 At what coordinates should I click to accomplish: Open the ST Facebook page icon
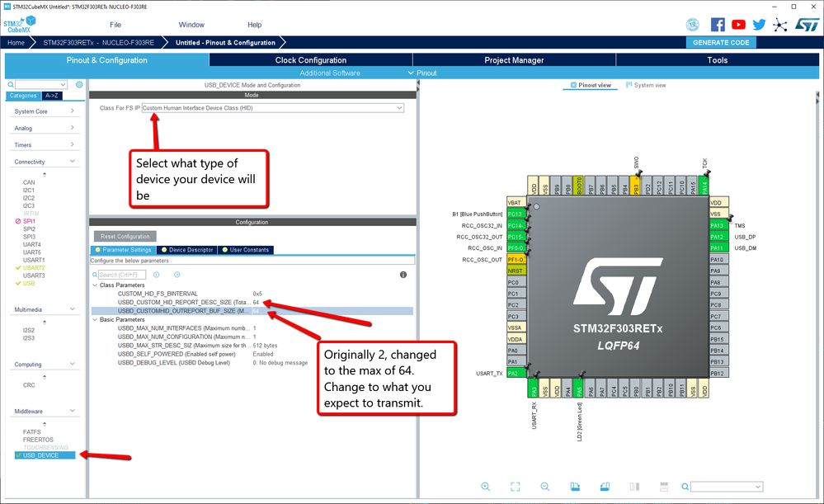pyautogui.click(x=718, y=24)
